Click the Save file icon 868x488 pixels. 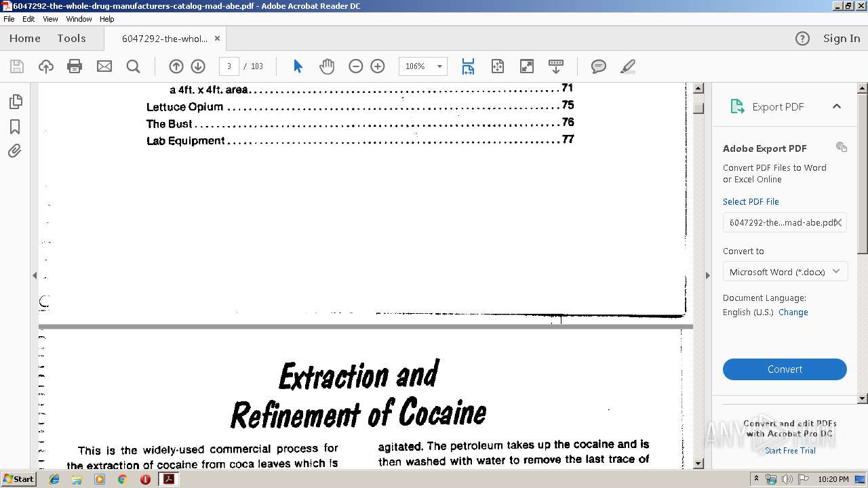[17, 66]
